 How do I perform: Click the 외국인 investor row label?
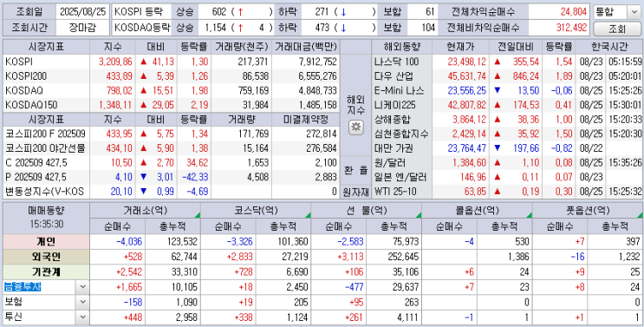click(x=46, y=257)
